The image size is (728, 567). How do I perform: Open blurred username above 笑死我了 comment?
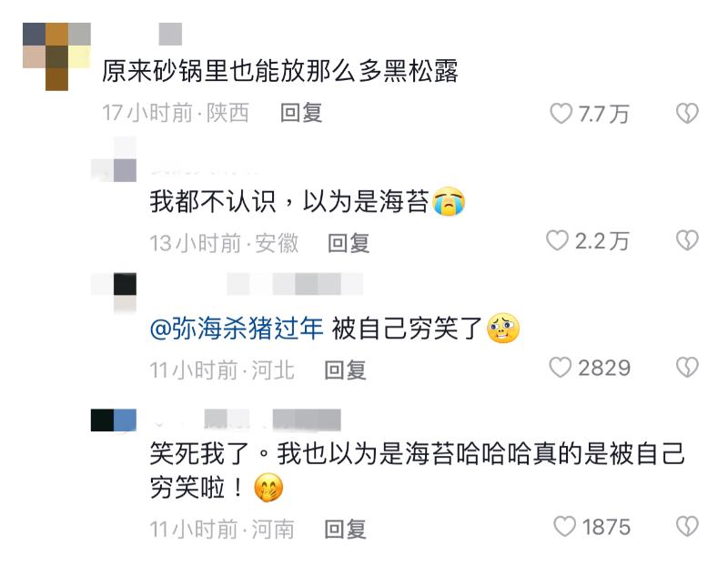[272, 420]
